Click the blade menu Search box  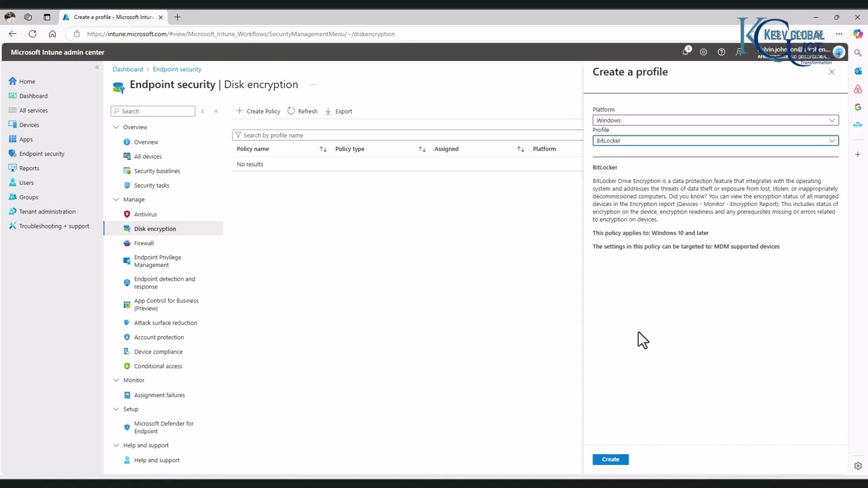pos(153,111)
